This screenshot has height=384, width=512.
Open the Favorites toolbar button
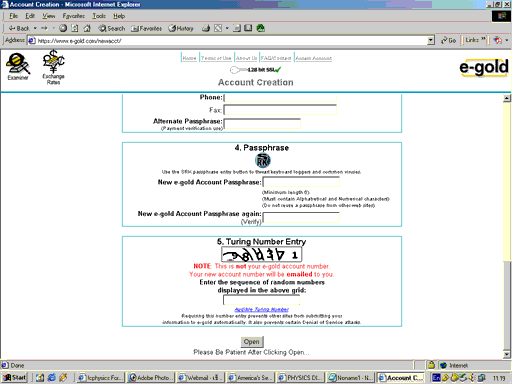tap(146, 28)
